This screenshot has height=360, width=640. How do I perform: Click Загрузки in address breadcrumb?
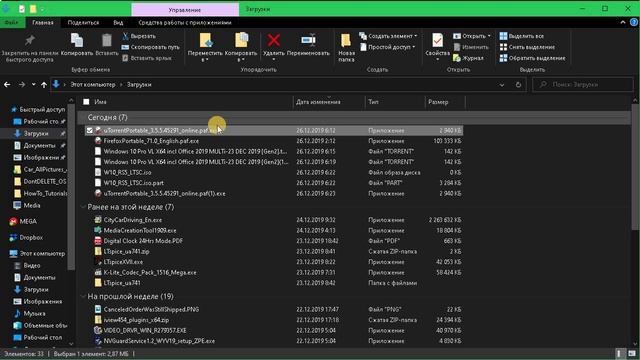click(139, 85)
